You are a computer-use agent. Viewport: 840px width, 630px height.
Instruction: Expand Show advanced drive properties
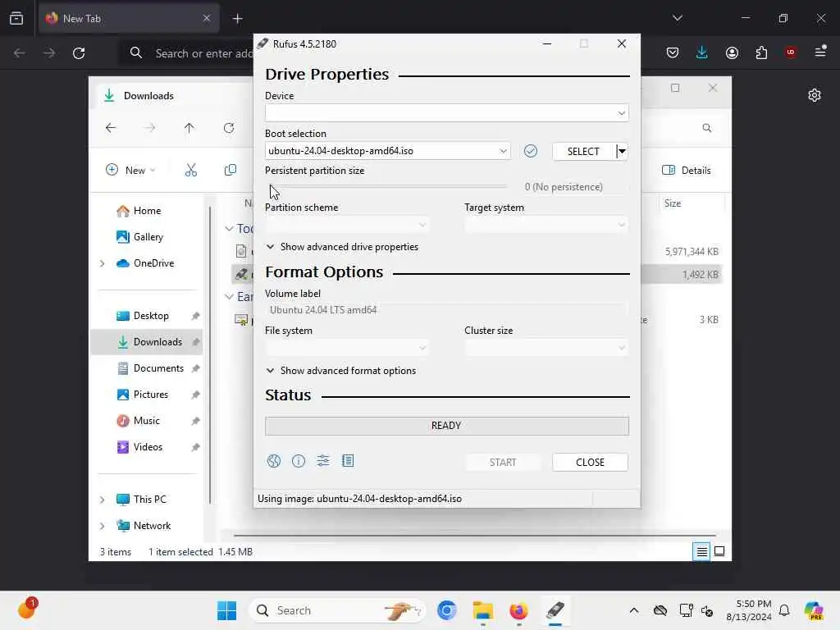(x=342, y=247)
